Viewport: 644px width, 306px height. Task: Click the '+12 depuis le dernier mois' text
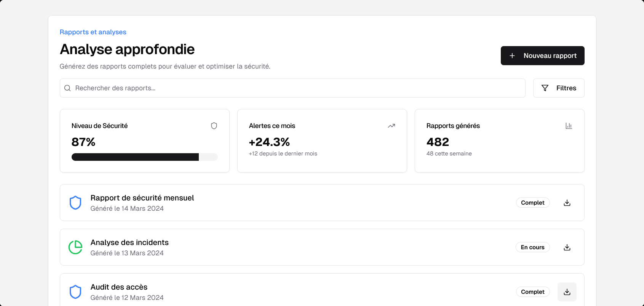283,154
